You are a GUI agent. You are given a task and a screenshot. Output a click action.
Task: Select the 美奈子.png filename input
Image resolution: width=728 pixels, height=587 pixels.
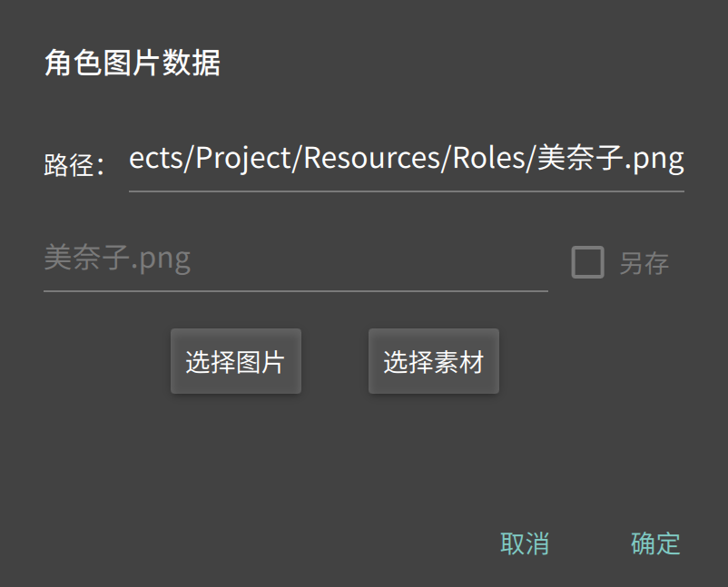[x=295, y=260]
